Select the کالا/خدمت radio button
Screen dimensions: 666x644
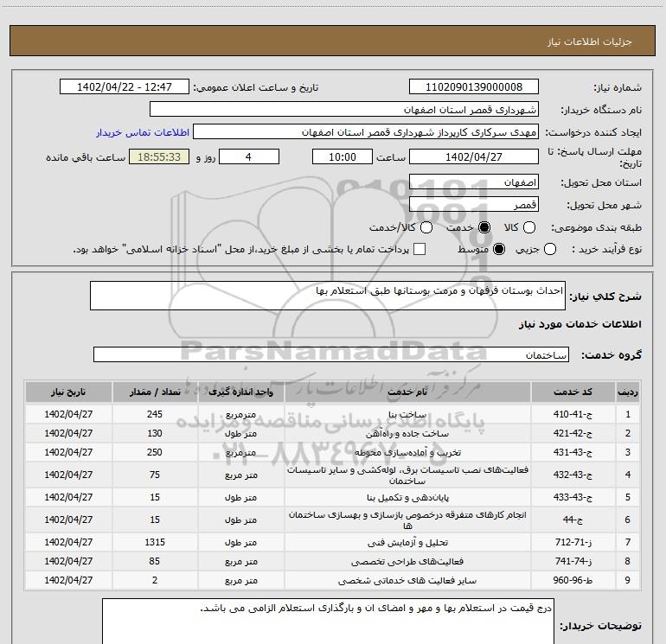point(426,227)
